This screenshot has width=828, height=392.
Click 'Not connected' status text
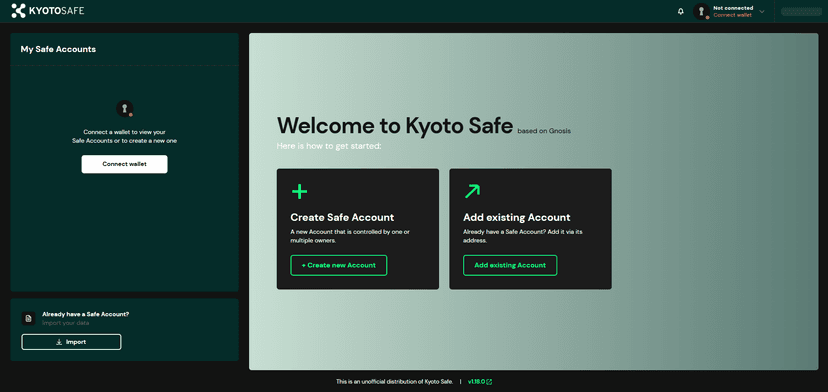point(733,8)
